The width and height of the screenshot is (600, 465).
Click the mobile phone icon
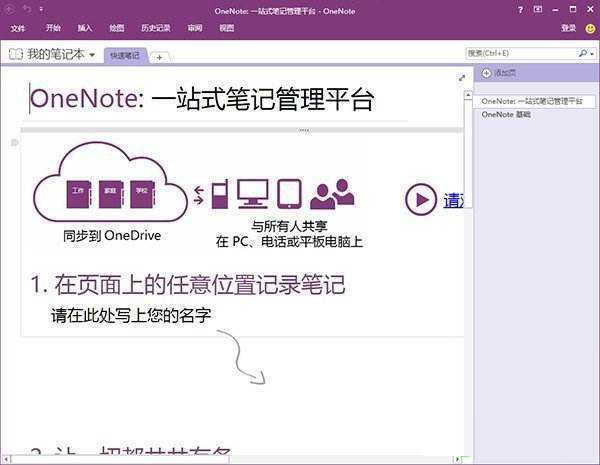[x=220, y=194]
